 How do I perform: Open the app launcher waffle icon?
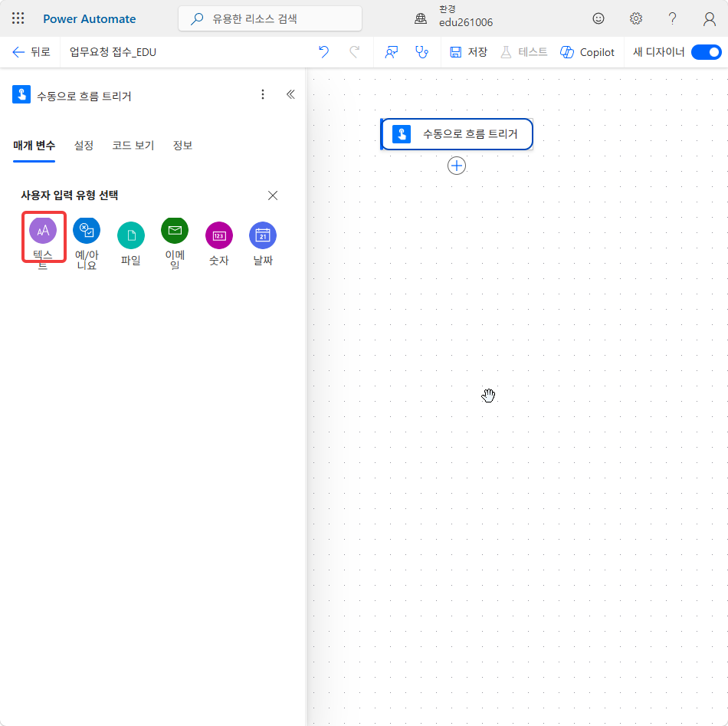click(x=18, y=18)
